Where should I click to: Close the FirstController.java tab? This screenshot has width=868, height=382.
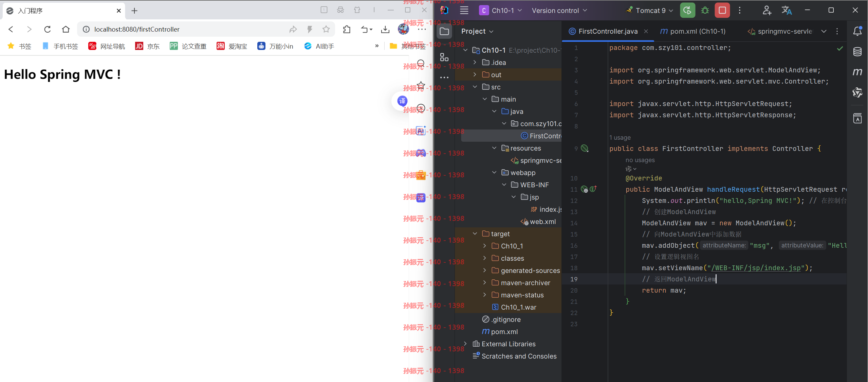pos(646,31)
